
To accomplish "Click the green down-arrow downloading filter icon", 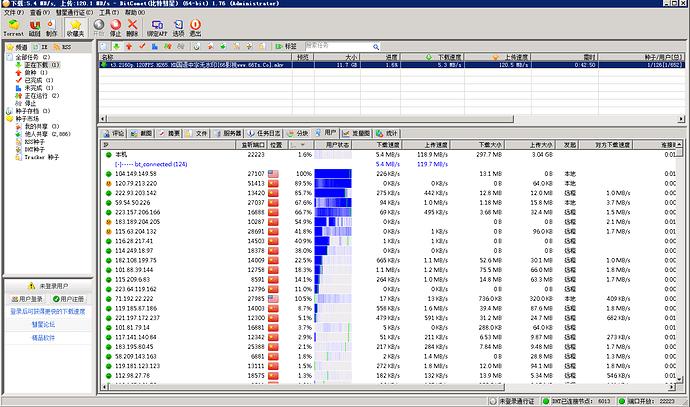I will point(116,46).
